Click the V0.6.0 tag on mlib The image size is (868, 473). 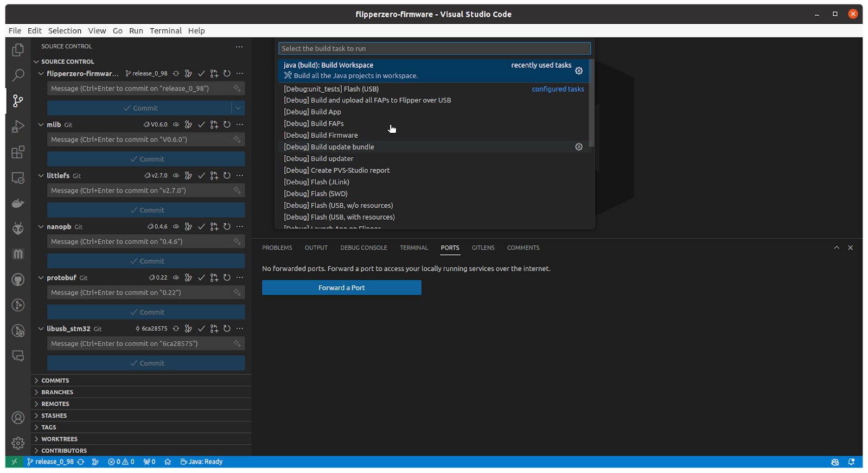coord(156,125)
